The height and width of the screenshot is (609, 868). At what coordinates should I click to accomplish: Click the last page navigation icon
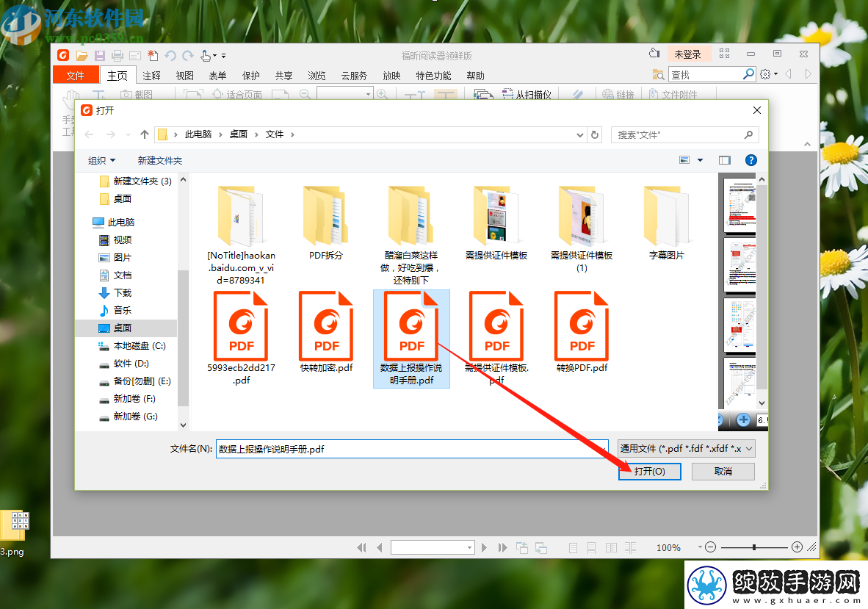pos(502,547)
